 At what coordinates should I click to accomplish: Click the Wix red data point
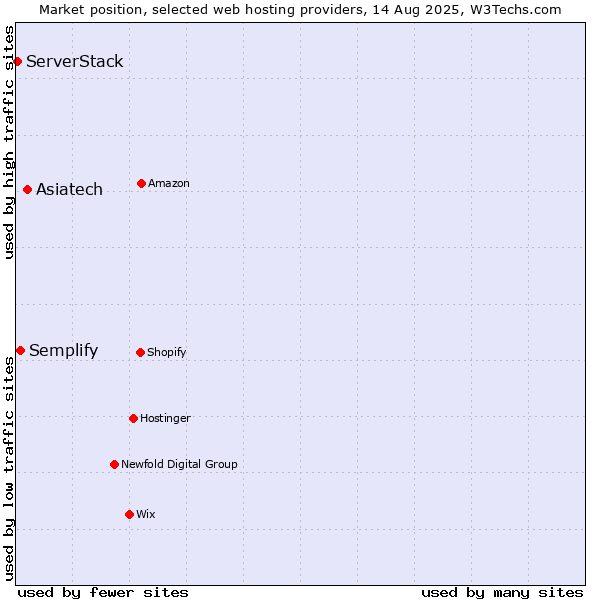(x=129, y=514)
